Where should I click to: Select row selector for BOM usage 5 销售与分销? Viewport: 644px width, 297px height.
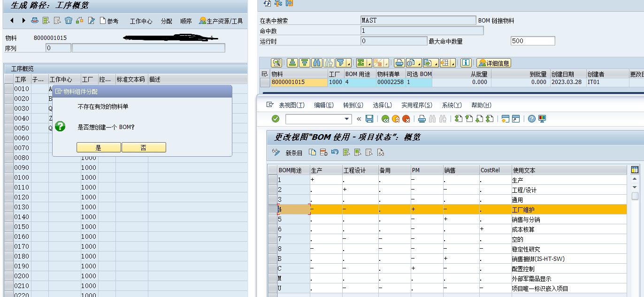[272, 220]
